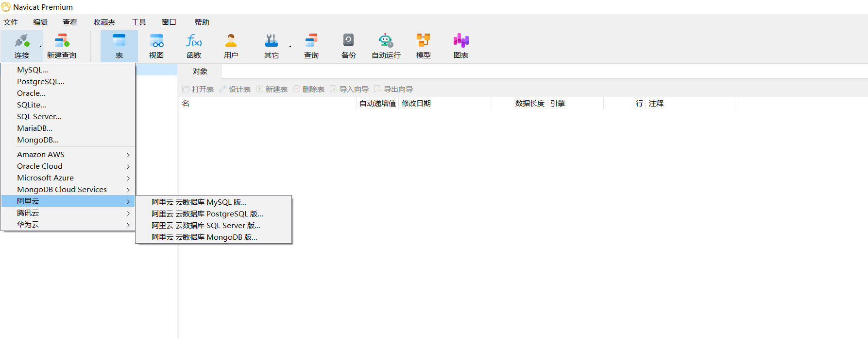Sort by Name (名) column header
The height and width of the screenshot is (339, 868).
point(268,104)
